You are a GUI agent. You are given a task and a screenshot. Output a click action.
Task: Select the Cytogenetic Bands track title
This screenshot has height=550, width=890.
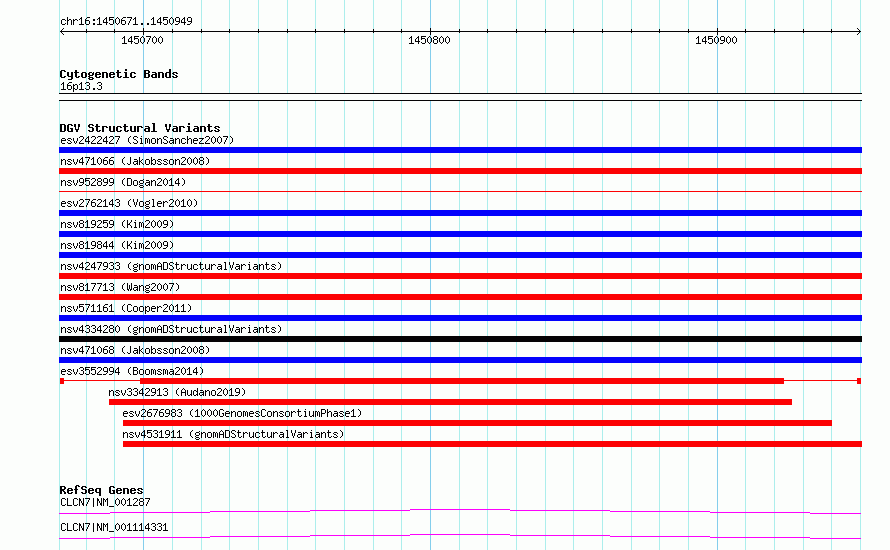[x=119, y=74]
